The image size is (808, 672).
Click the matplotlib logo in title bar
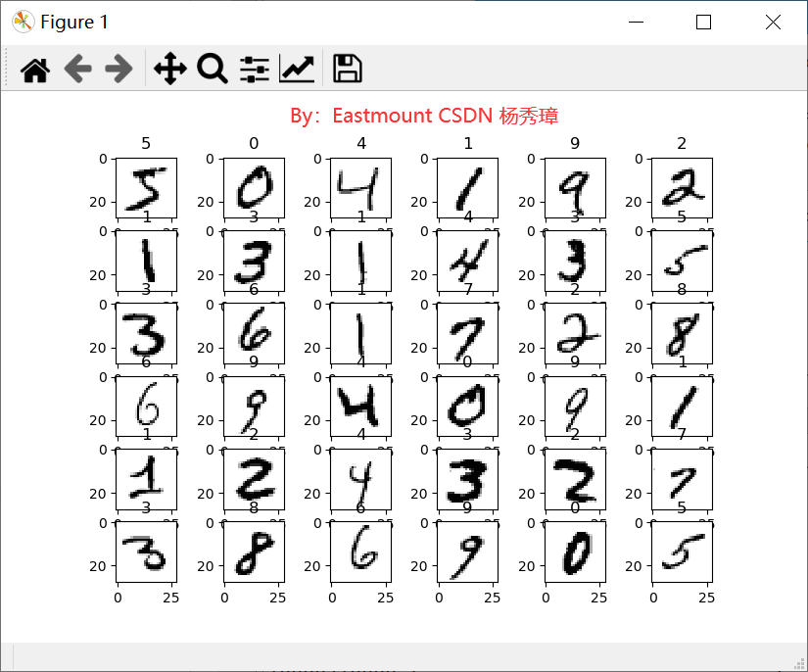coord(24,22)
